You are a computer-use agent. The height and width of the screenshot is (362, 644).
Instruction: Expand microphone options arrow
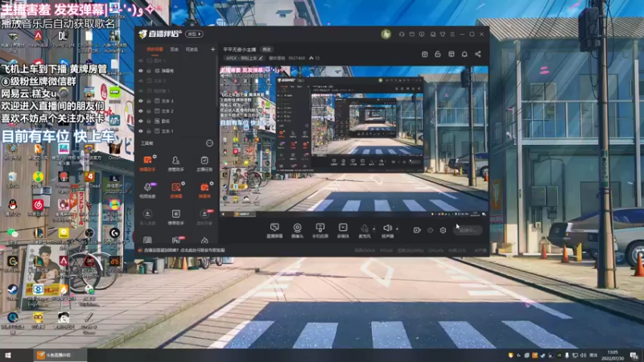tap(374, 229)
